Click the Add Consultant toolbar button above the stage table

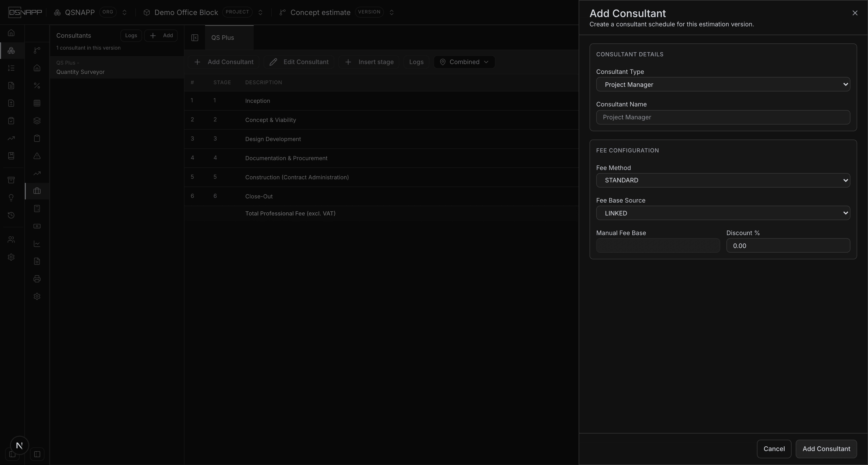pyautogui.click(x=223, y=62)
